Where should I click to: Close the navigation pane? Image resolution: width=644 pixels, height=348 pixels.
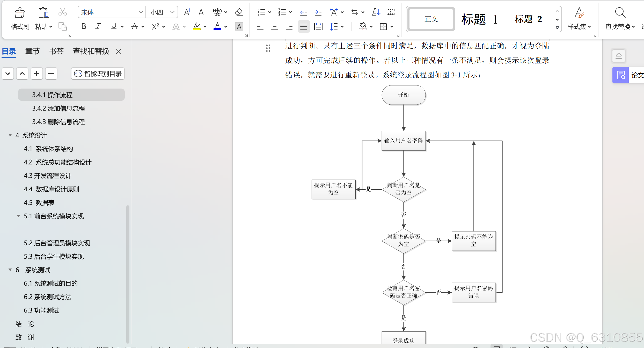(x=119, y=51)
